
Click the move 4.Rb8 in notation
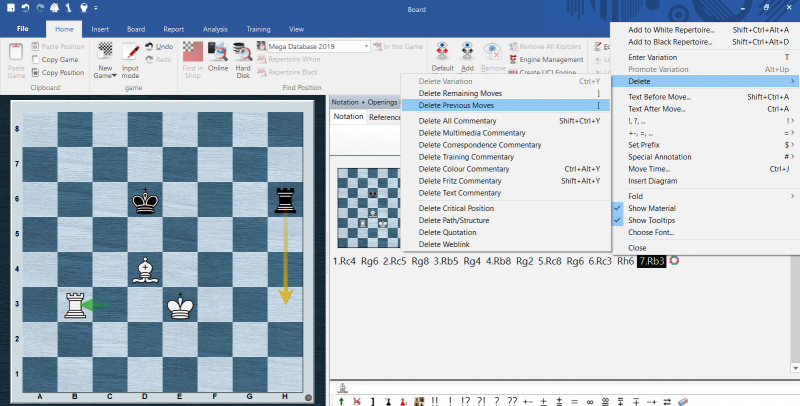pyautogui.click(x=498, y=261)
